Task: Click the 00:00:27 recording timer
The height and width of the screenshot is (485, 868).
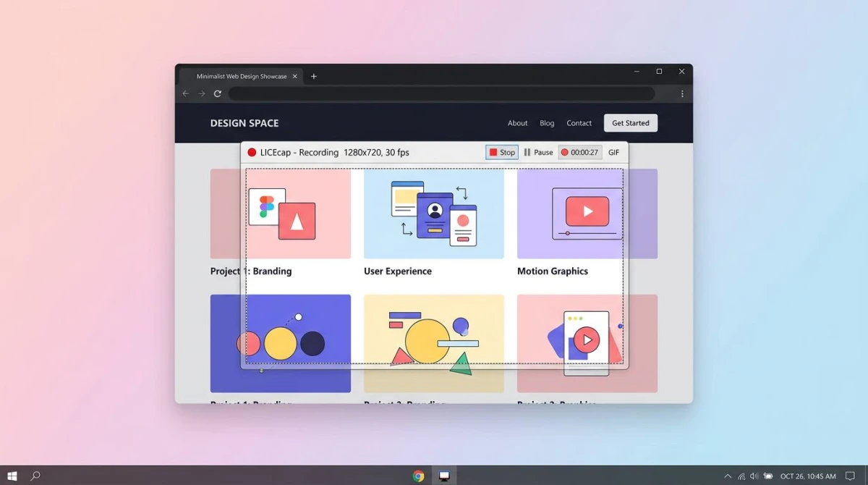Action: pos(579,152)
